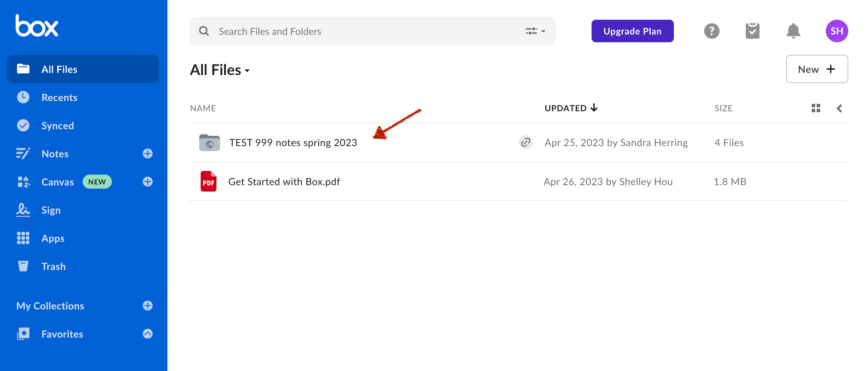This screenshot has height=371, width=868.
Task: Add a new collection under My Collections
Action: 148,306
